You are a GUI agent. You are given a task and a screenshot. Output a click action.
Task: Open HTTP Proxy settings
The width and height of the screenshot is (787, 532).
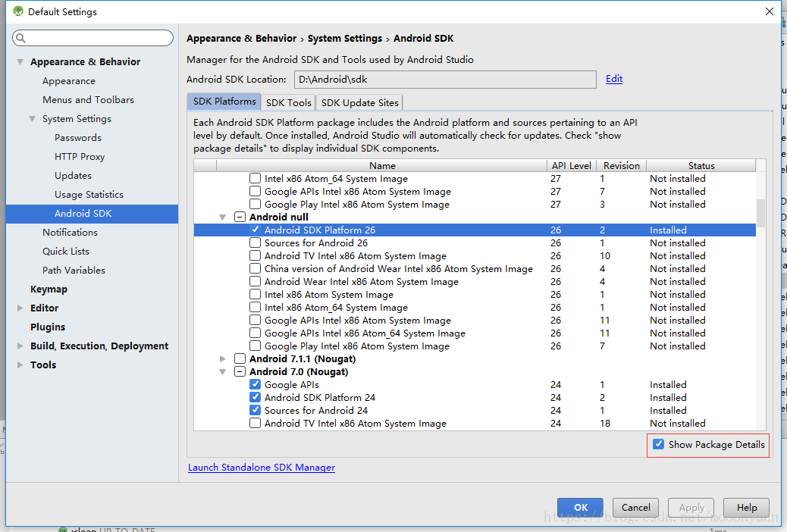point(80,157)
